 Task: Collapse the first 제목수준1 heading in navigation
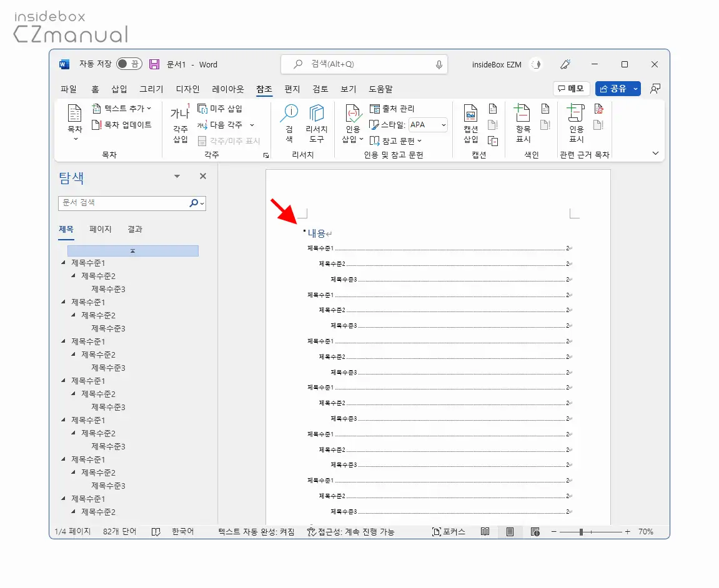pos(63,263)
